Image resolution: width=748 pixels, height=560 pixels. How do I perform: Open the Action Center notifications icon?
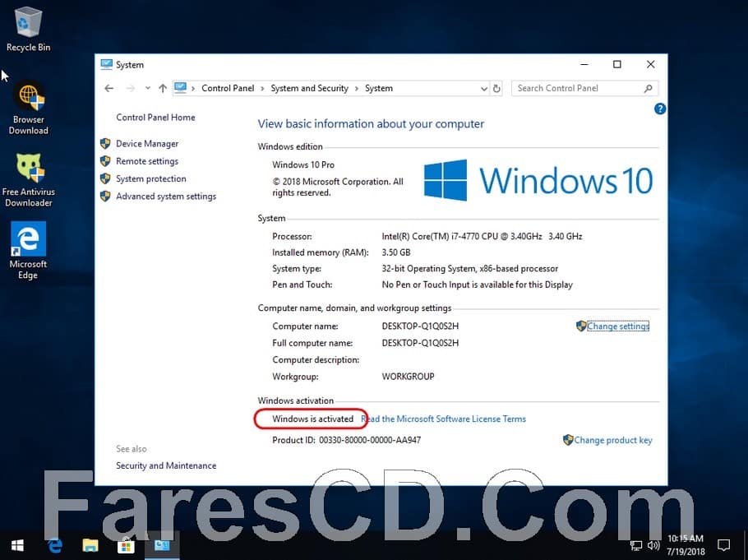click(x=723, y=545)
